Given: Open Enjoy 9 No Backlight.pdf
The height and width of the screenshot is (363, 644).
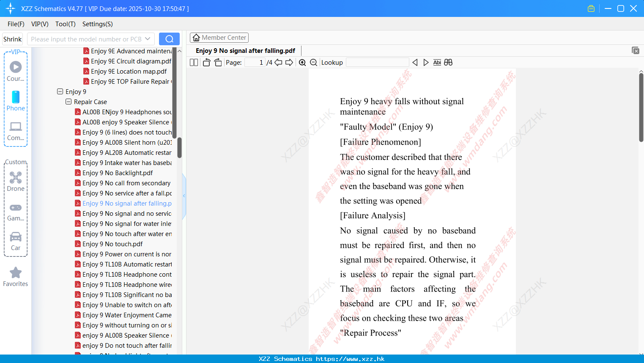Looking at the screenshot, I should 114,173.
